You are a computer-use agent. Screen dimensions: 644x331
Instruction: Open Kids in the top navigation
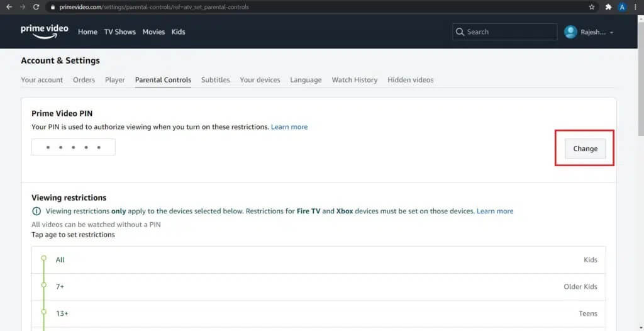click(x=178, y=32)
